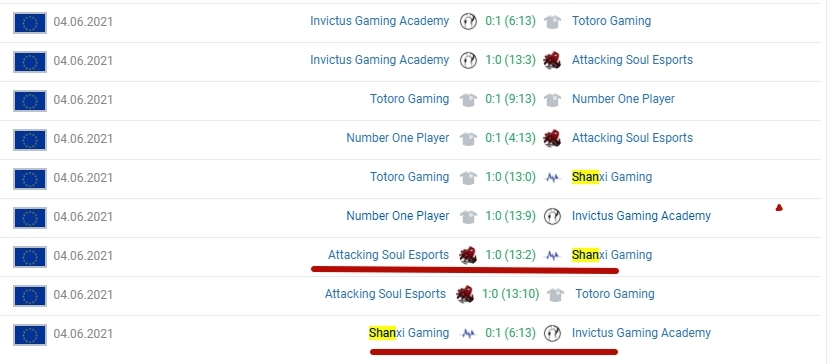Open the match score 0:1 (6:13) in the first row
This screenshot has width=829, height=364.
click(510, 21)
